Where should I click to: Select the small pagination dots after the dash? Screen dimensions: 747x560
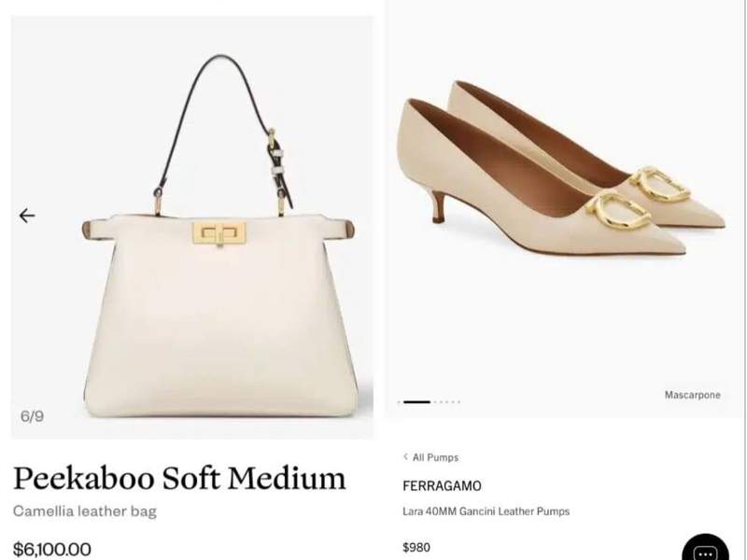coord(446,401)
